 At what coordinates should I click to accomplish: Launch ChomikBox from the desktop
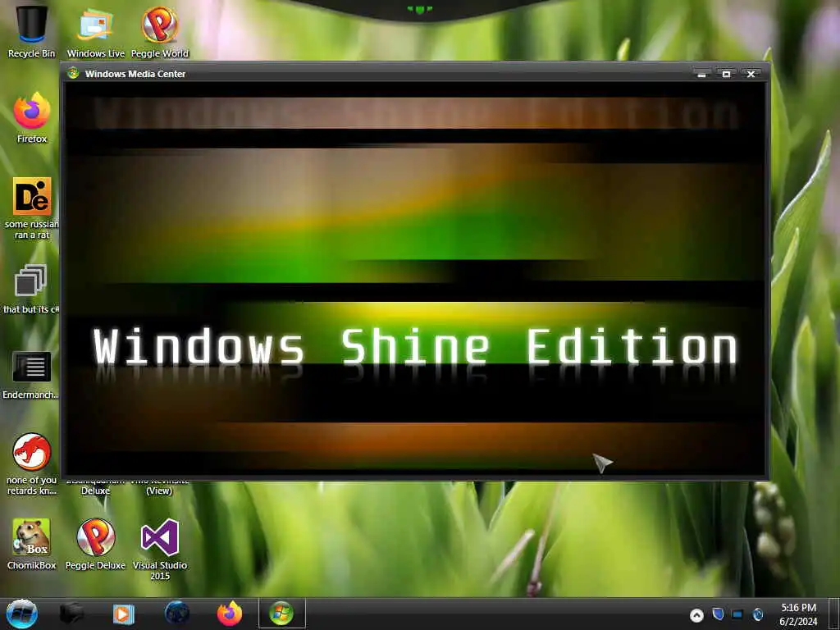(32, 544)
